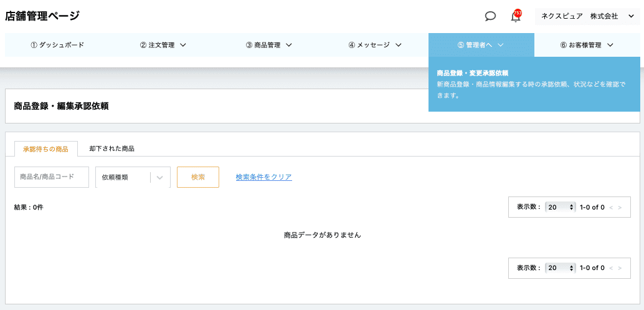Open the ⑤ 管理者へ menu
This screenshot has height=310, width=644.
481,45
